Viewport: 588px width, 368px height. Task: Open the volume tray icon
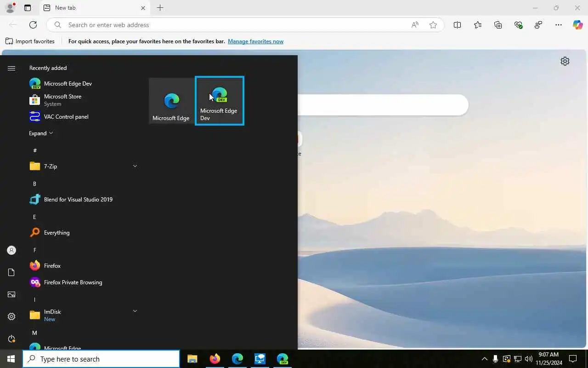[x=528, y=359]
